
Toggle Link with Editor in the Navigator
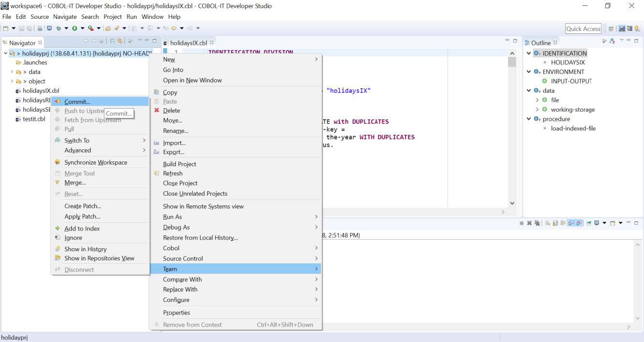[x=120, y=42]
